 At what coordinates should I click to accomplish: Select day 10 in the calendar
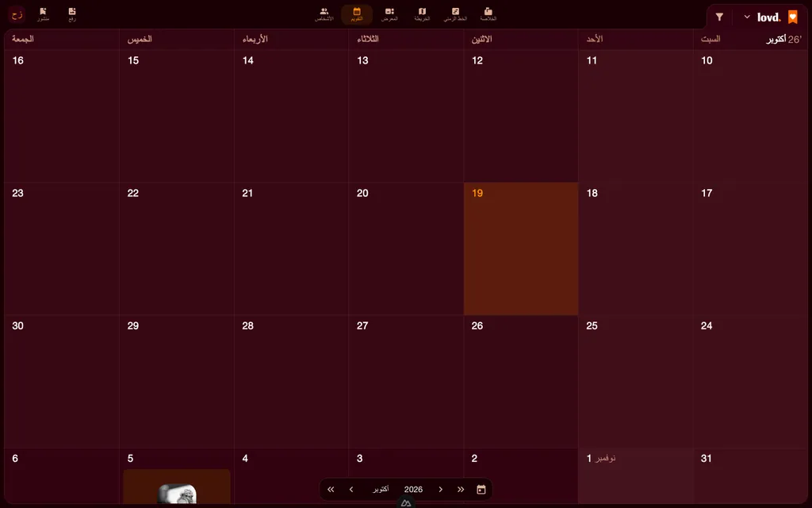(750, 116)
